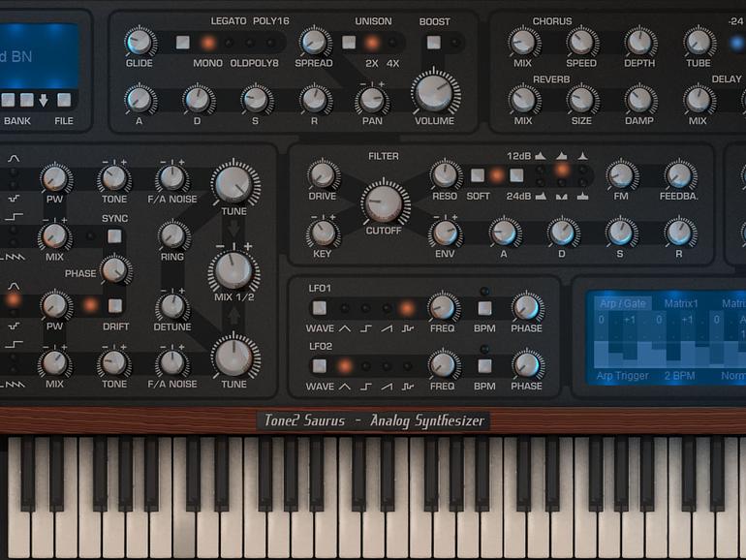Image resolution: width=746 pixels, height=560 pixels.
Task: Click the FILE button
Action: pos(64,100)
